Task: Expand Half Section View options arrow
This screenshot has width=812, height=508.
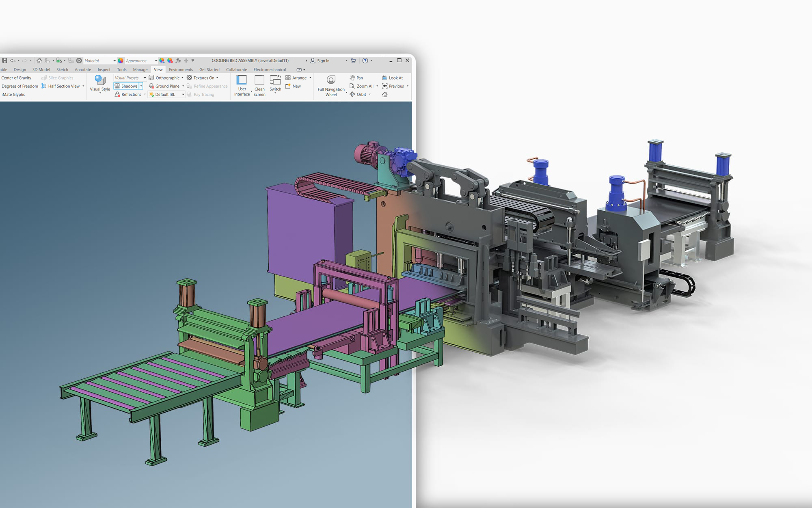Action: pos(83,86)
